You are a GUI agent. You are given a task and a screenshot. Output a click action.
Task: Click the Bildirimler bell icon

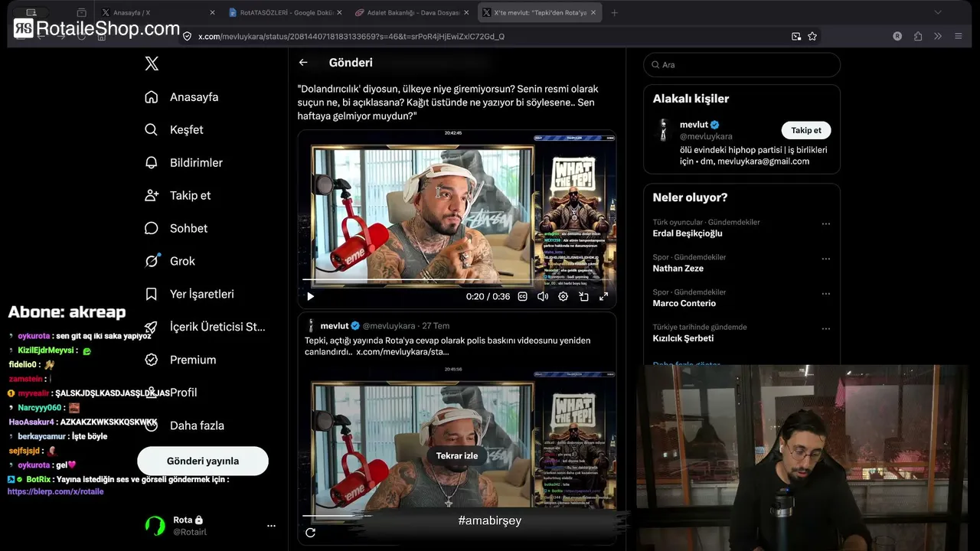(x=152, y=163)
